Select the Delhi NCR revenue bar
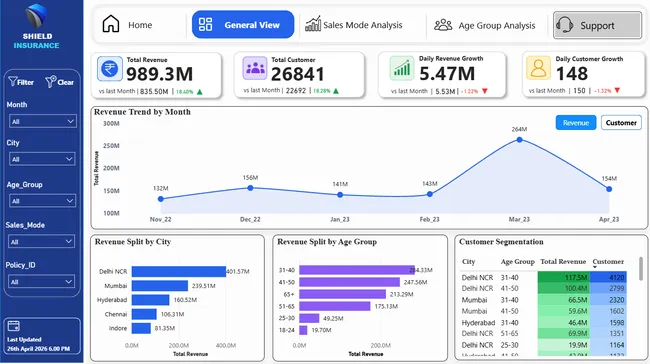Viewport: 650px width, 364px height. tap(179, 272)
